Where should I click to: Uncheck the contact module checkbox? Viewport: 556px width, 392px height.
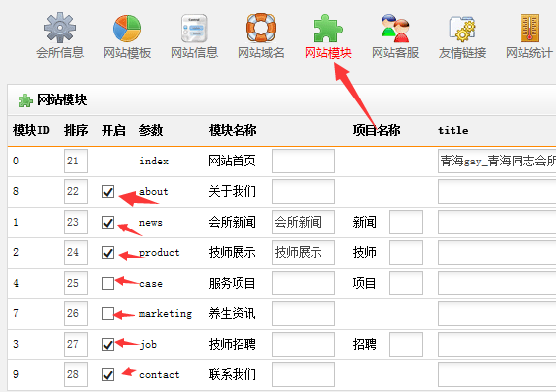click(107, 374)
